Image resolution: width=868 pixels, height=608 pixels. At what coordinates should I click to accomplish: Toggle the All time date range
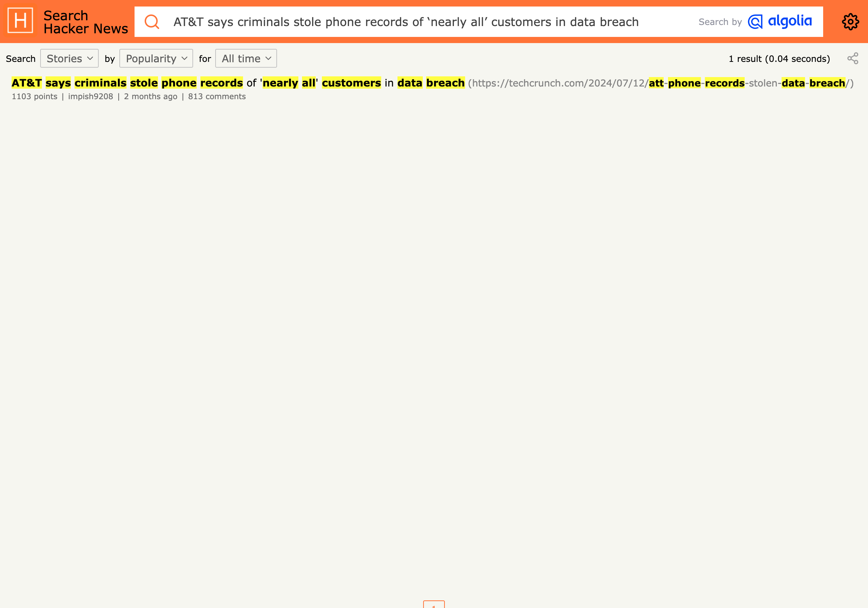coord(246,58)
